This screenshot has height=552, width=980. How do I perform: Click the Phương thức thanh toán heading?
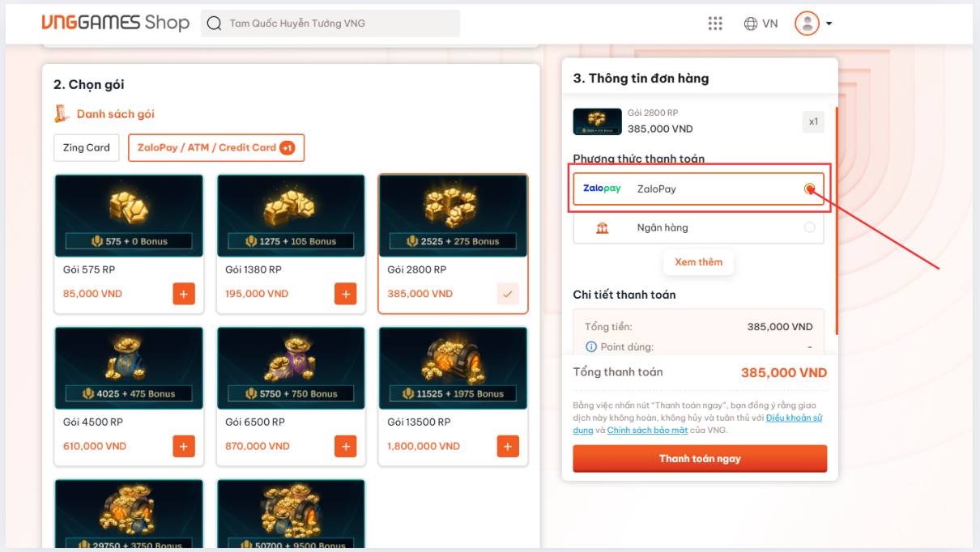[639, 159]
